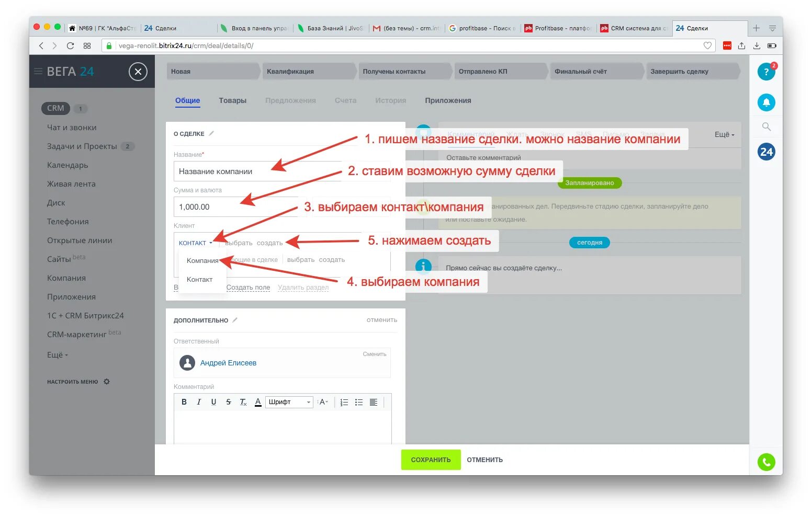Image resolution: width=812 pixels, height=517 pixels.
Task: Click создать next to КОНТАКТ
Action: 269,243
